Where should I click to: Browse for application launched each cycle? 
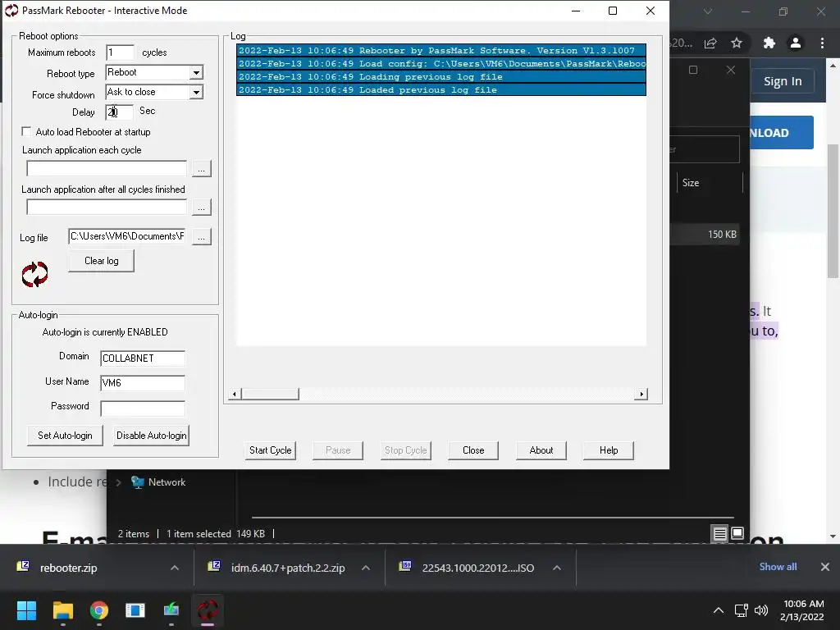pyautogui.click(x=202, y=169)
